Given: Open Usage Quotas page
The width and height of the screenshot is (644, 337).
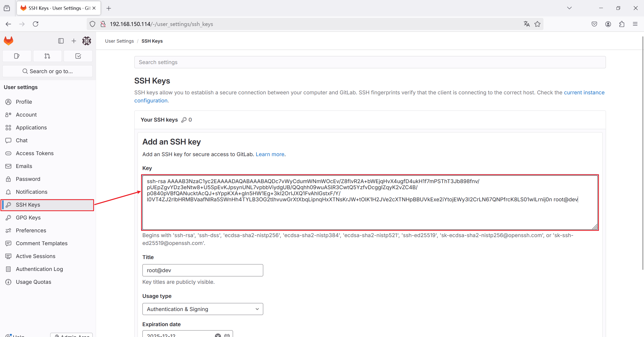Looking at the screenshot, I should pyautogui.click(x=47, y=282).
